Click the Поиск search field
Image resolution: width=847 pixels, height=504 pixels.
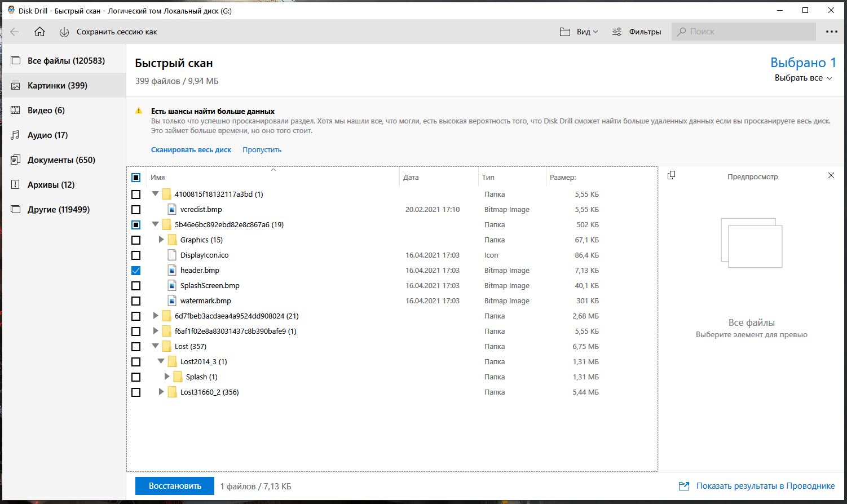744,32
